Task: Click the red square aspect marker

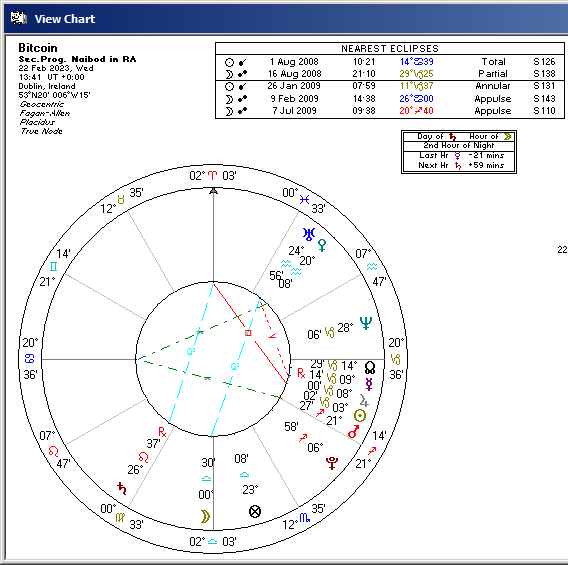Action: (248, 333)
